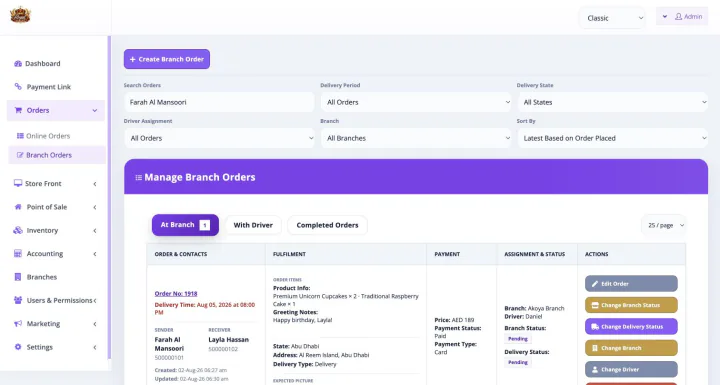Click the Search Orders input field
Viewport: 720px width, 385px height.
click(x=219, y=102)
